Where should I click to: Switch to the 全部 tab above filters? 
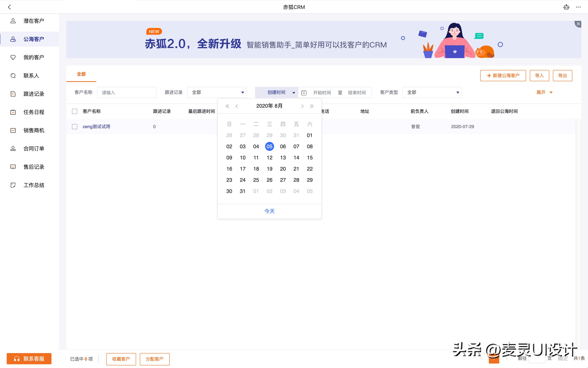[x=81, y=74]
